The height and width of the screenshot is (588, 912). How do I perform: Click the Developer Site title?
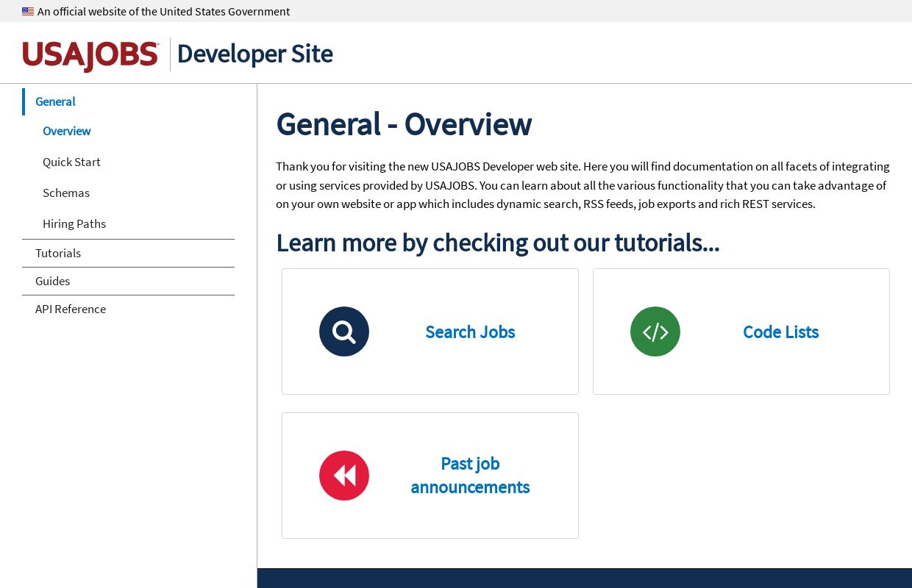[x=255, y=54]
